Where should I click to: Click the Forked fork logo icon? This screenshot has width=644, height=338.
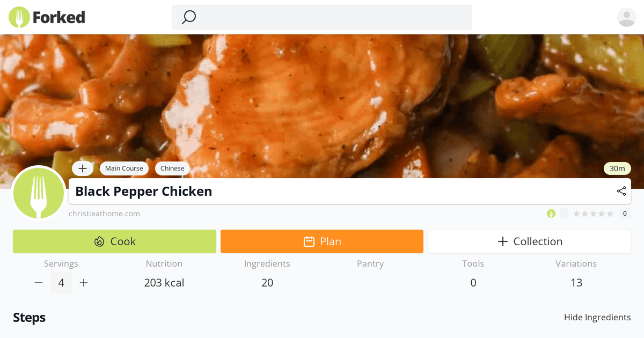19,17
